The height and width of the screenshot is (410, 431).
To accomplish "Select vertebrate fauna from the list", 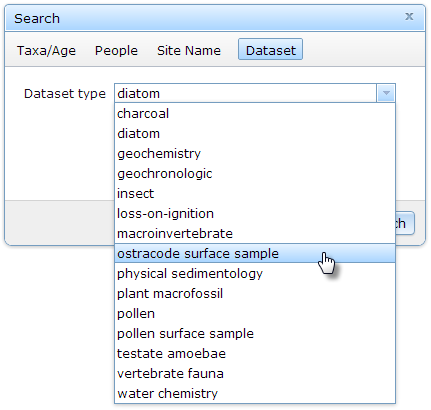I will (x=255, y=373).
